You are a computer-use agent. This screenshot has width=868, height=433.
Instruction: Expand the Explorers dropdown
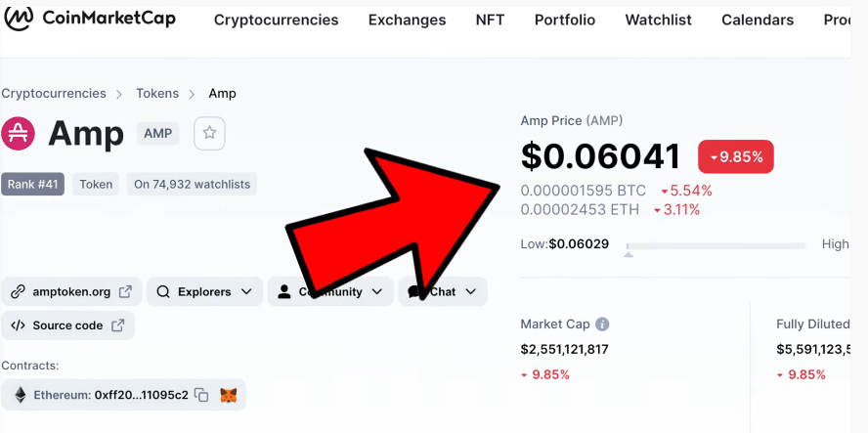tap(204, 291)
